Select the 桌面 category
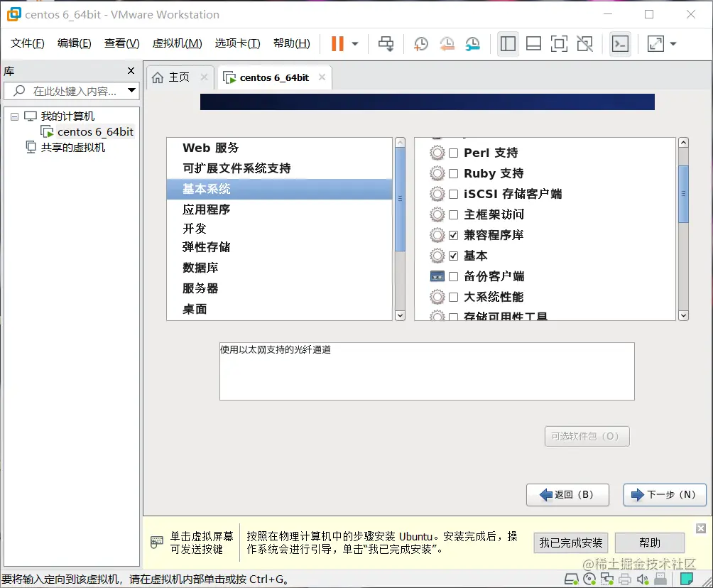Screen dimensions: 713x588 279,309
